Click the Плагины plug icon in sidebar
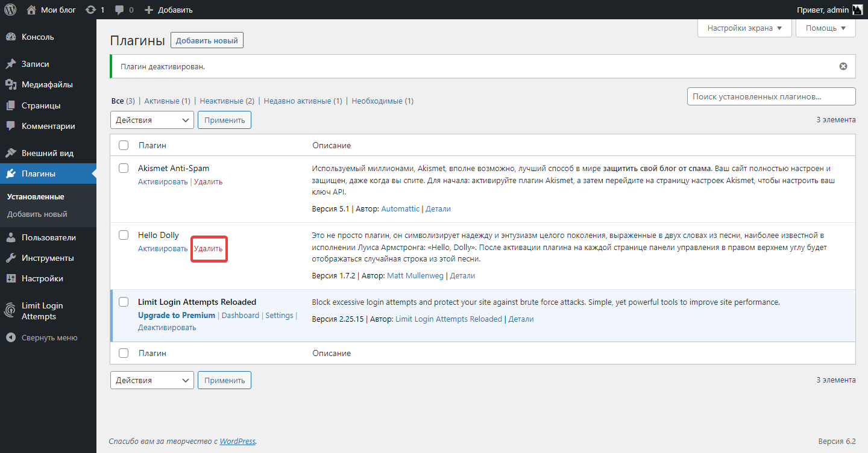 point(11,173)
